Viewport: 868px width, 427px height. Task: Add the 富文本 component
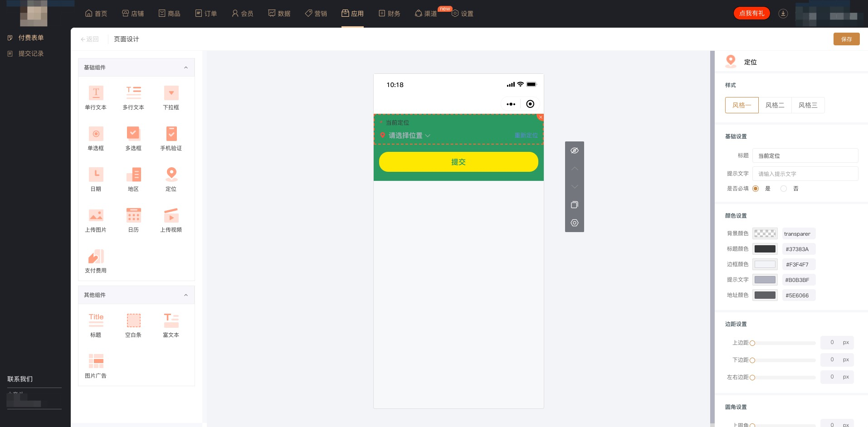click(171, 325)
